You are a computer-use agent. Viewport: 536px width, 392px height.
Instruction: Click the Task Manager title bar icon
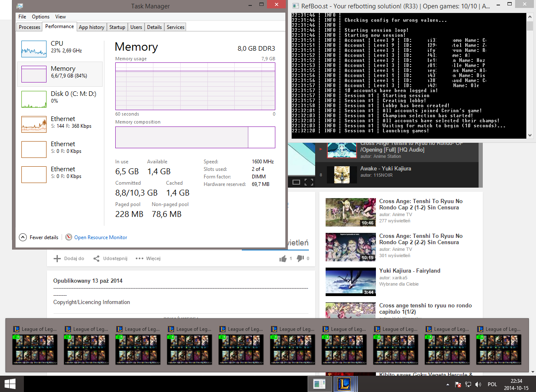pos(20,6)
